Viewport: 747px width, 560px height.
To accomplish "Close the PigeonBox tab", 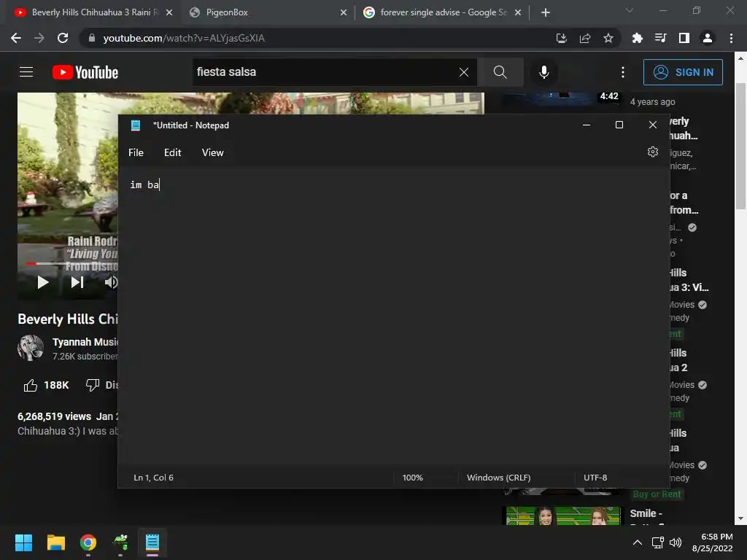I will tap(344, 12).
